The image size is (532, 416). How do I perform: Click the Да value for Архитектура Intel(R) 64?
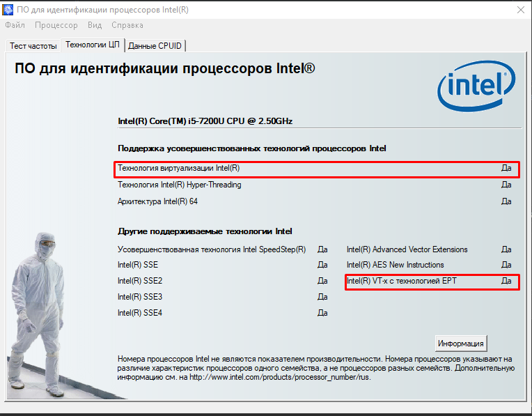[506, 201]
